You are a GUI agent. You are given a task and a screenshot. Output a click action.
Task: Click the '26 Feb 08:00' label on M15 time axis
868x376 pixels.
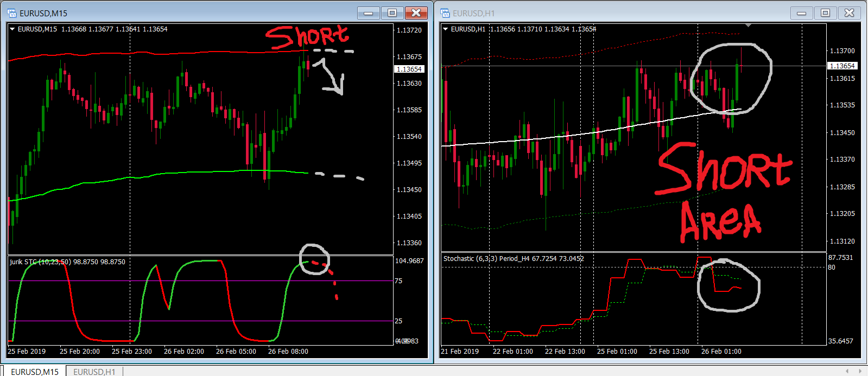click(x=288, y=352)
